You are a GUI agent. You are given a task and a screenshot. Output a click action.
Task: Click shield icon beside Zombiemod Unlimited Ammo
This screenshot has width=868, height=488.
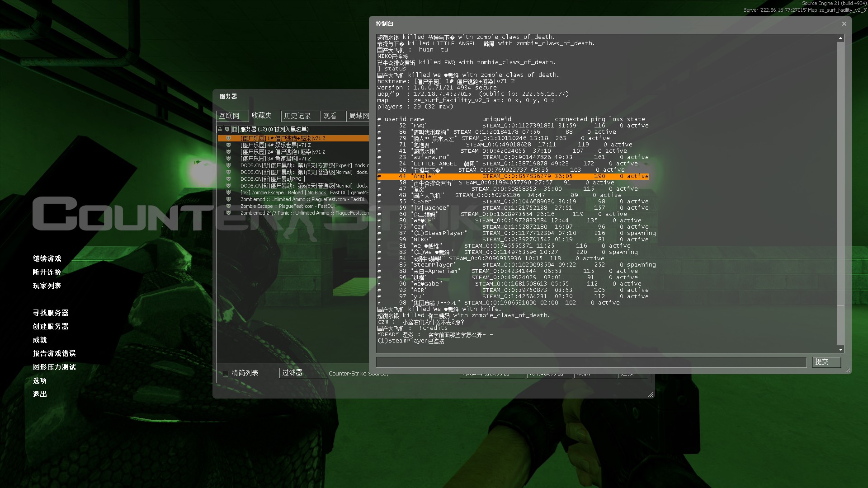click(228, 199)
